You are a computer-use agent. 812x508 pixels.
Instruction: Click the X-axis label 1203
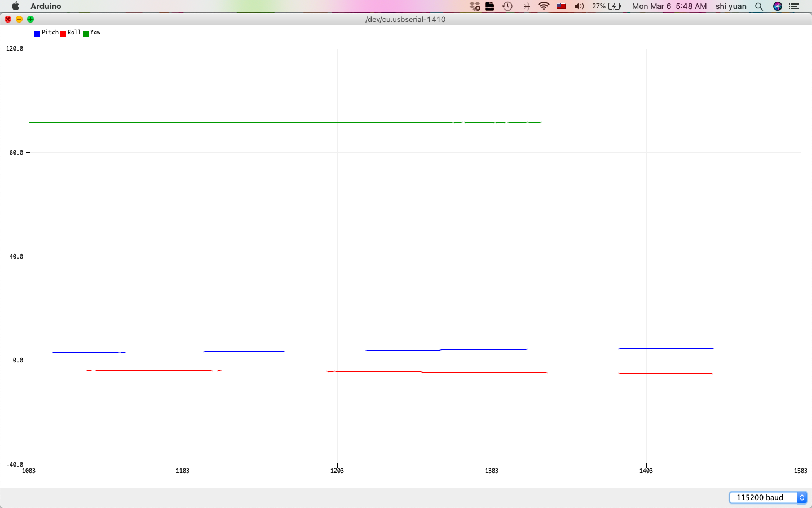pos(337,471)
